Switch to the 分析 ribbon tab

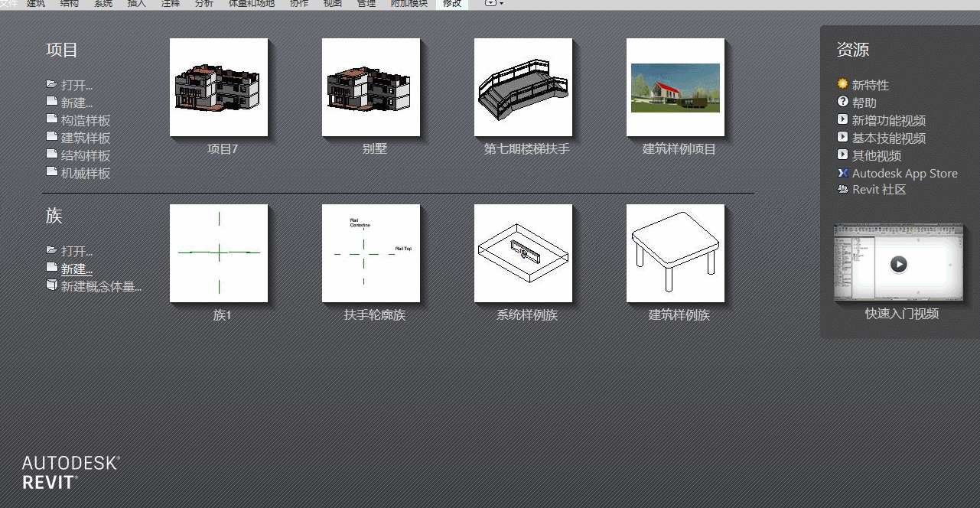[x=204, y=4]
